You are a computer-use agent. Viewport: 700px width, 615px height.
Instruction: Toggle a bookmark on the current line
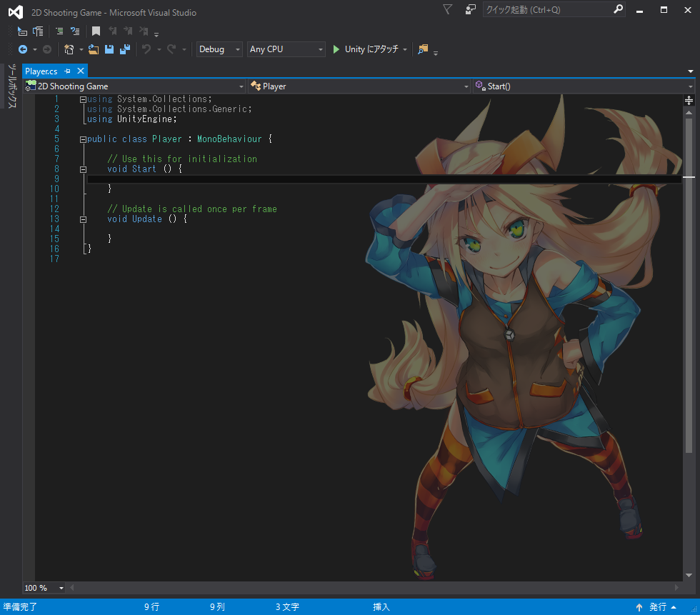pos(96,31)
